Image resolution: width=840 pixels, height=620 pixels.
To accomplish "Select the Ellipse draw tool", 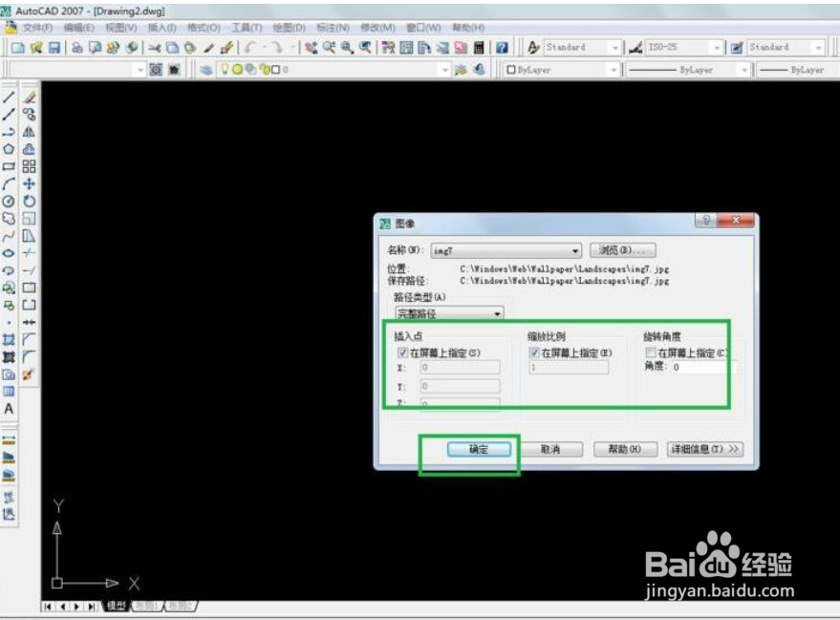I will coord(9,253).
